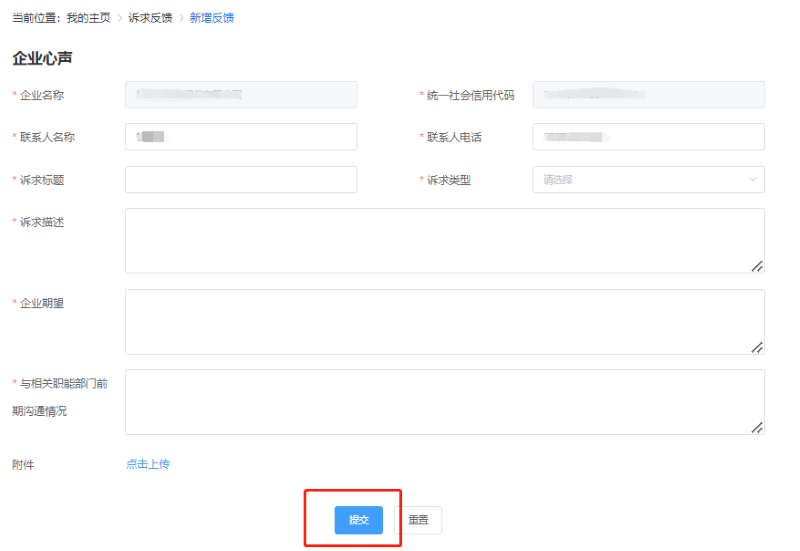Click the disabled 统一社会信用代码 field
Screen dimensions: 800x551
[x=648, y=95]
